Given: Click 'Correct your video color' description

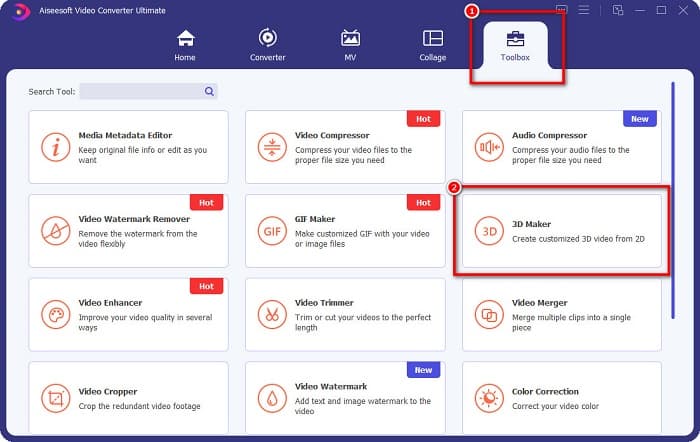Looking at the screenshot, I should click(555, 406).
